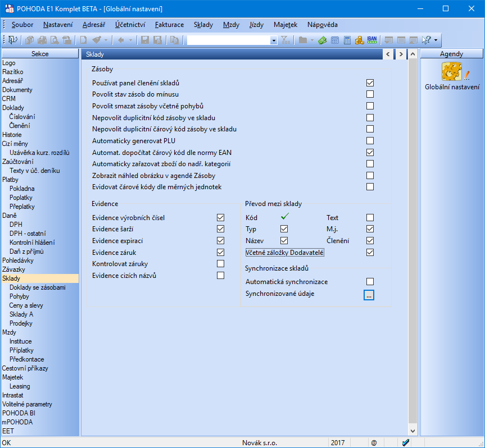This screenshot has width=485, height=448.
Task: Check Kontrolovat záruky checkbox
Action: pyautogui.click(x=220, y=263)
